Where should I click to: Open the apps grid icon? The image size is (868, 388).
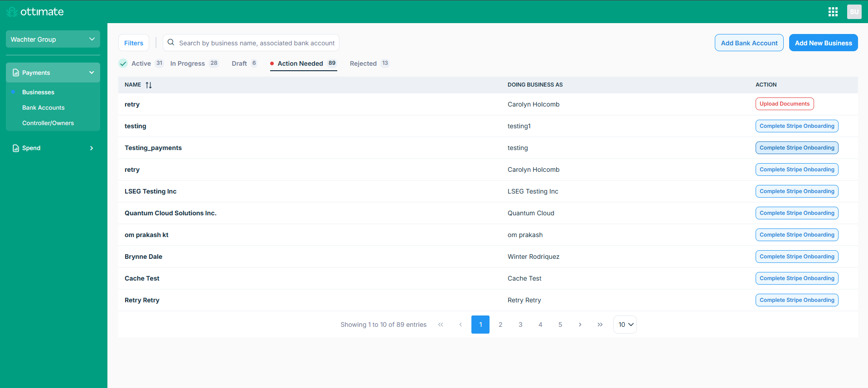tap(833, 12)
